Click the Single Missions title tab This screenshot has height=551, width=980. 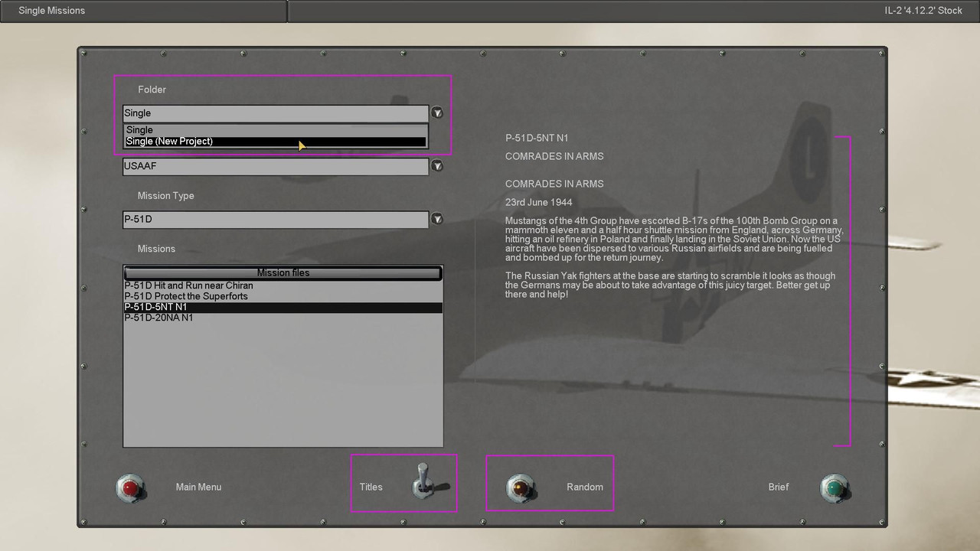[x=143, y=11]
